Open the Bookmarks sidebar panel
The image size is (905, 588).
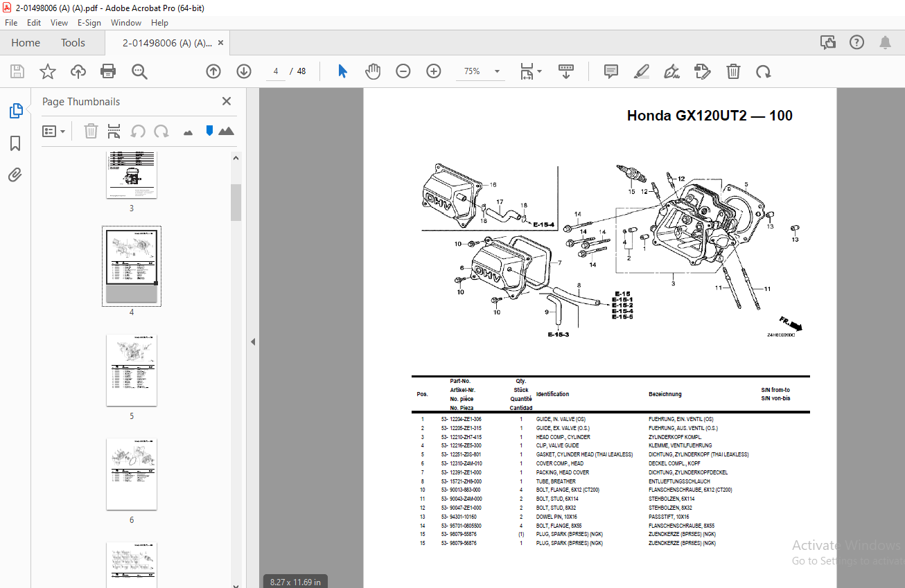pyautogui.click(x=15, y=143)
